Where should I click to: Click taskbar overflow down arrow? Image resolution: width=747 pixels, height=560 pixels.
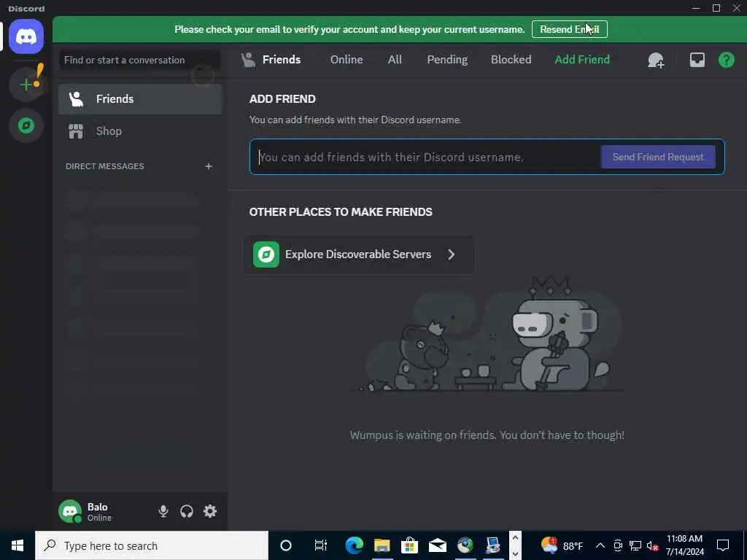515,554
